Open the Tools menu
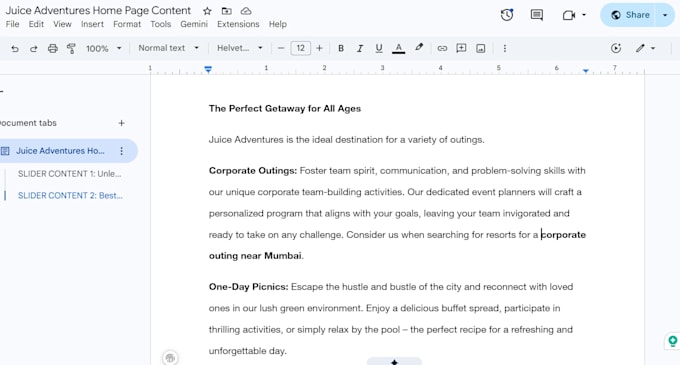Image resolution: width=680 pixels, height=365 pixels. pos(160,24)
